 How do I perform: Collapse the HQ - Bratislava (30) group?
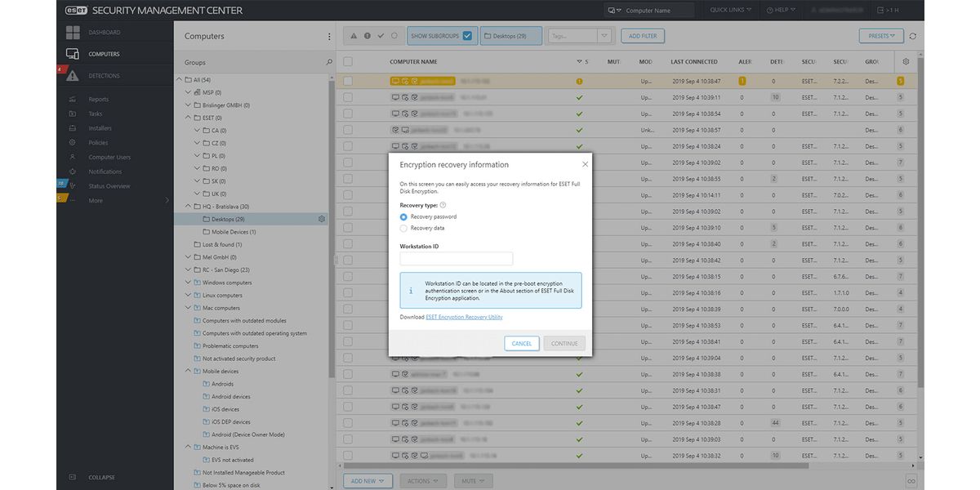click(186, 207)
